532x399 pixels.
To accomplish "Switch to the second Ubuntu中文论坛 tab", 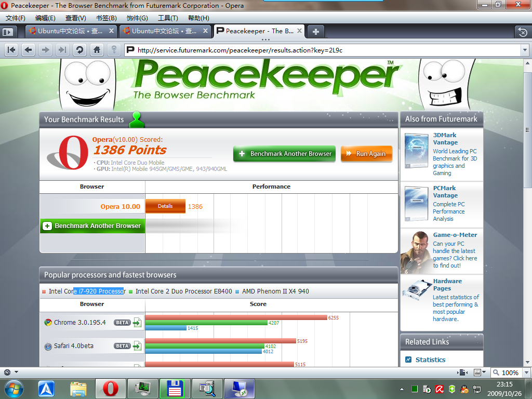I will coord(165,31).
